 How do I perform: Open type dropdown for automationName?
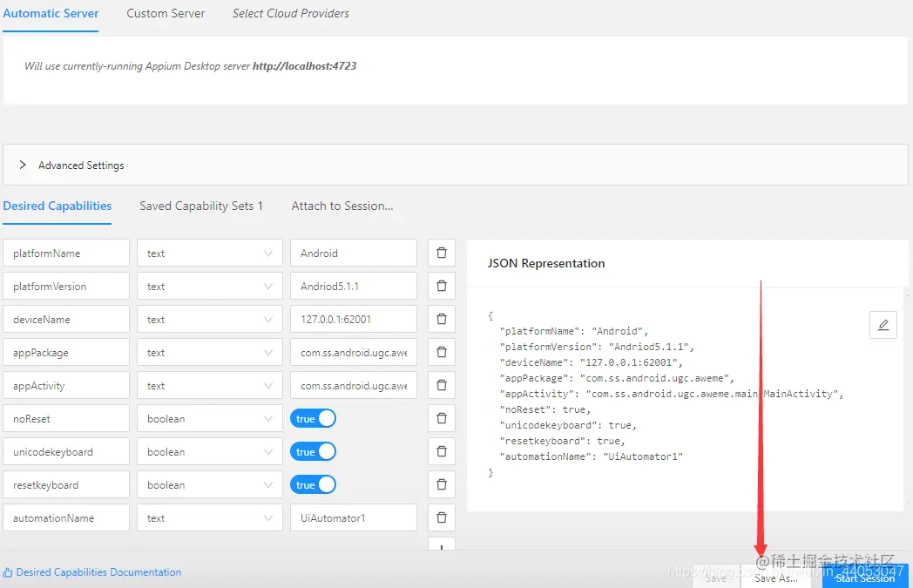[210, 518]
